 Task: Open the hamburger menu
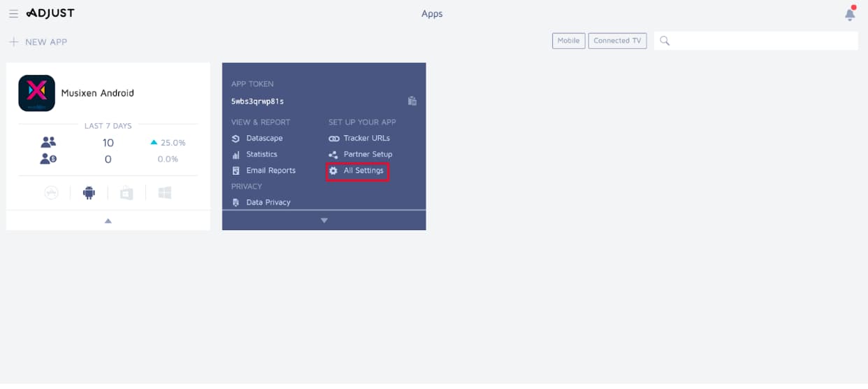pyautogui.click(x=13, y=13)
